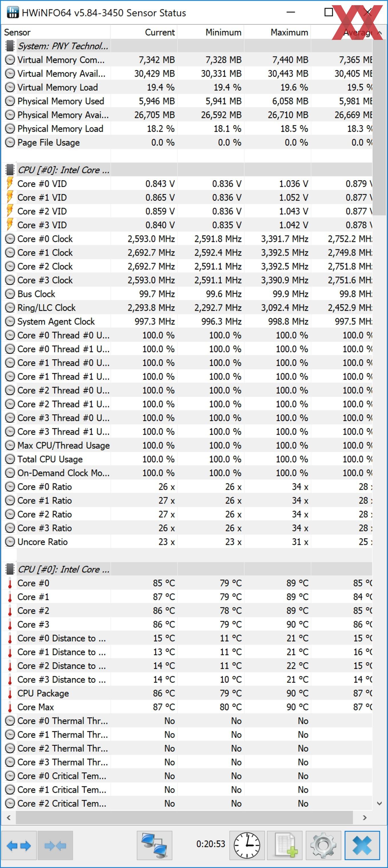Select the Core #0 VID voltage row
This screenshot has height=868, width=388.
click(187, 184)
